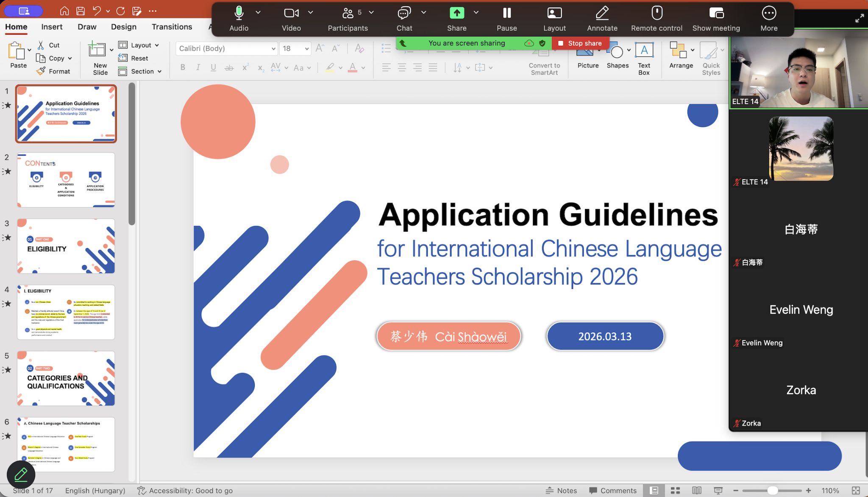Switch to the Transitions tab
The width and height of the screenshot is (868, 497).
[x=172, y=27]
